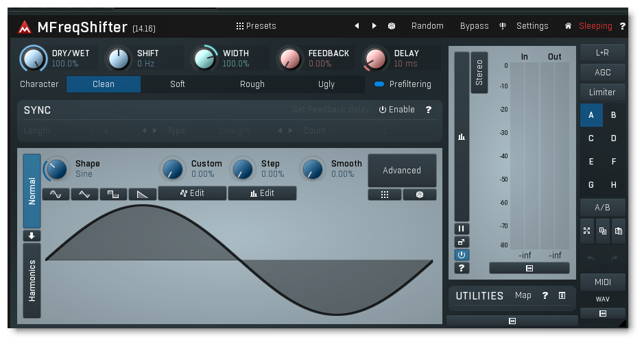The width and height of the screenshot is (644, 344).
Task: Click the DELAY knob
Action: point(376,59)
